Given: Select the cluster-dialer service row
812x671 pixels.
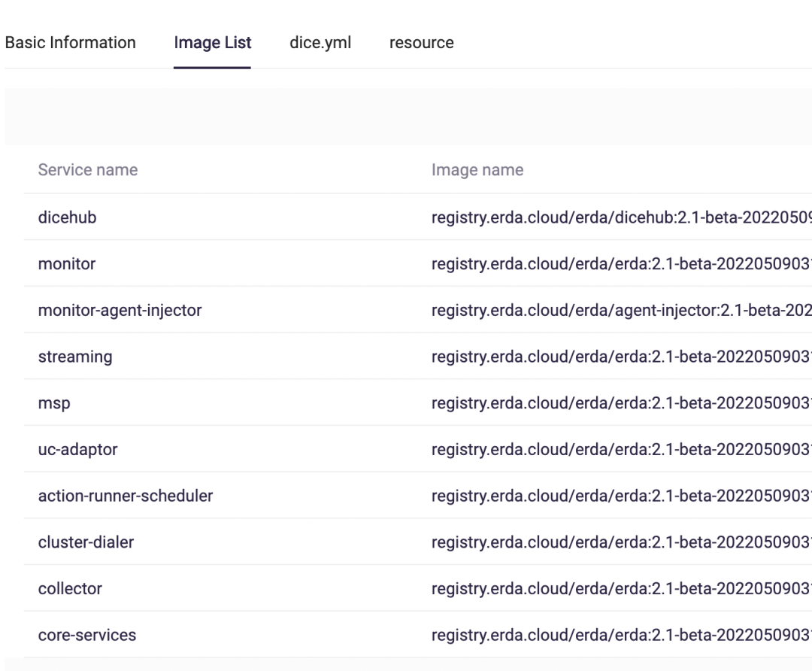Looking at the screenshot, I should click(x=417, y=542).
